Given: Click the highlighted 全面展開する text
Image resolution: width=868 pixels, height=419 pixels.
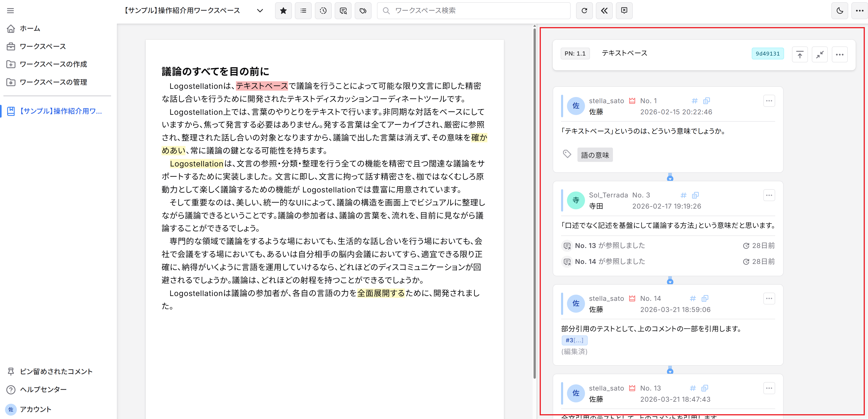Looking at the screenshot, I should point(381,293).
